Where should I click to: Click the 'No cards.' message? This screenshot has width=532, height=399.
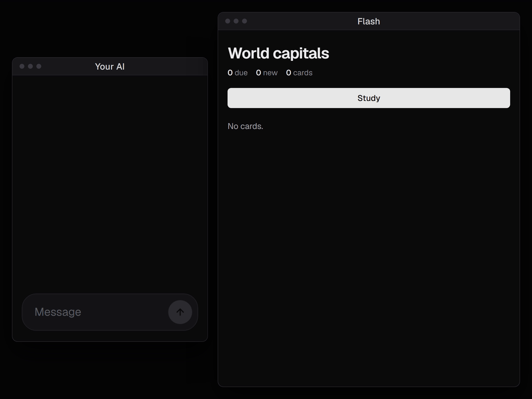click(x=246, y=126)
